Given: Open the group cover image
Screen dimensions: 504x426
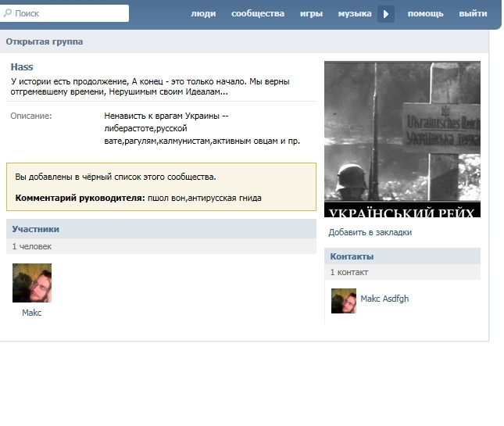Looking at the screenshot, I should pos(402,139).
